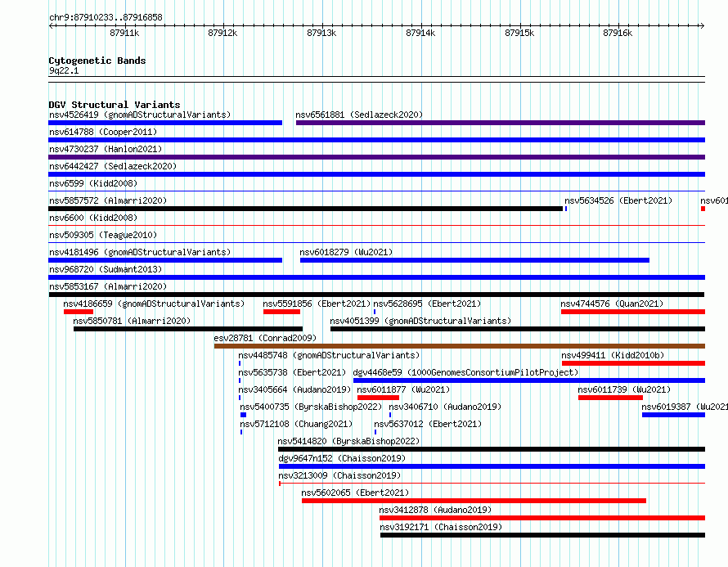This screenshot has width=728, height=567.
Task: Select nsv4186659 (gnomADStructuralVariants) label
Action: tap(154, 304)
